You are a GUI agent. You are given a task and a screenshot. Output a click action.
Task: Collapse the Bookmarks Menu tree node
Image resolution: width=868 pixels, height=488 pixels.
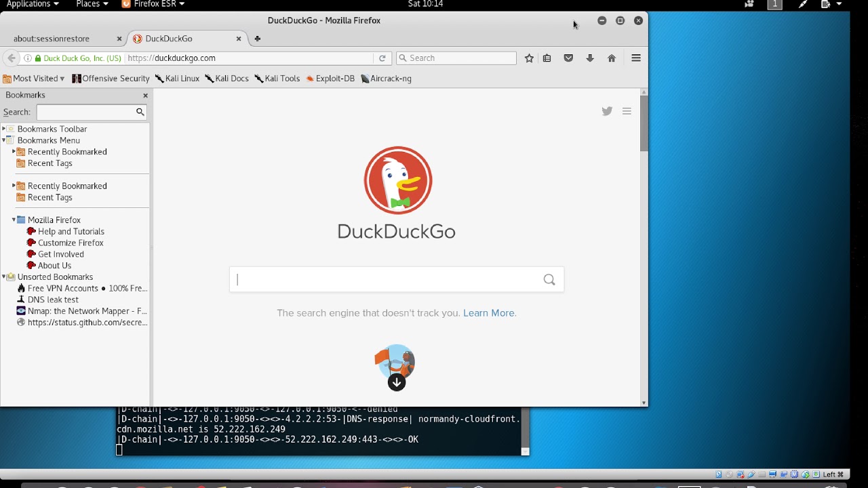point(4,140)
